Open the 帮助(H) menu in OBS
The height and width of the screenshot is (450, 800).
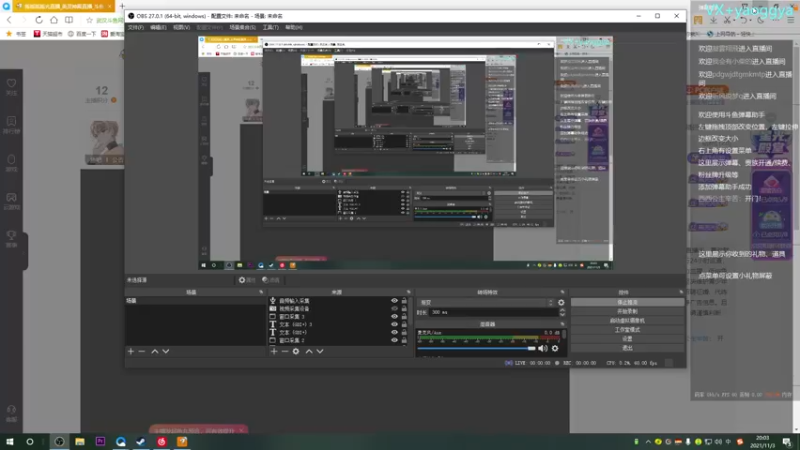point(294,28)
